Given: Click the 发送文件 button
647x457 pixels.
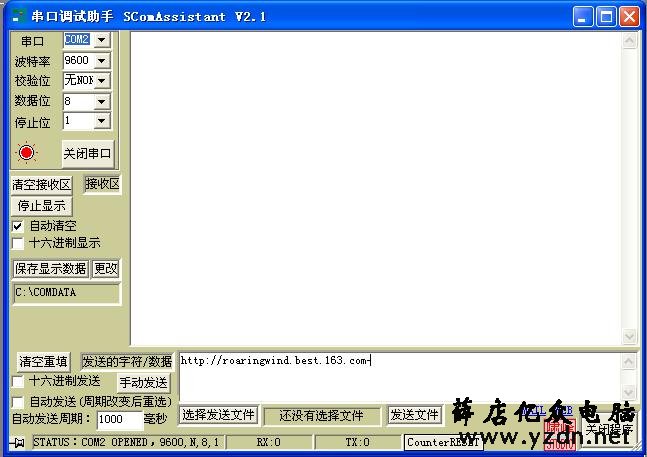Looking at the screenshot, I should tap(414, 415).
